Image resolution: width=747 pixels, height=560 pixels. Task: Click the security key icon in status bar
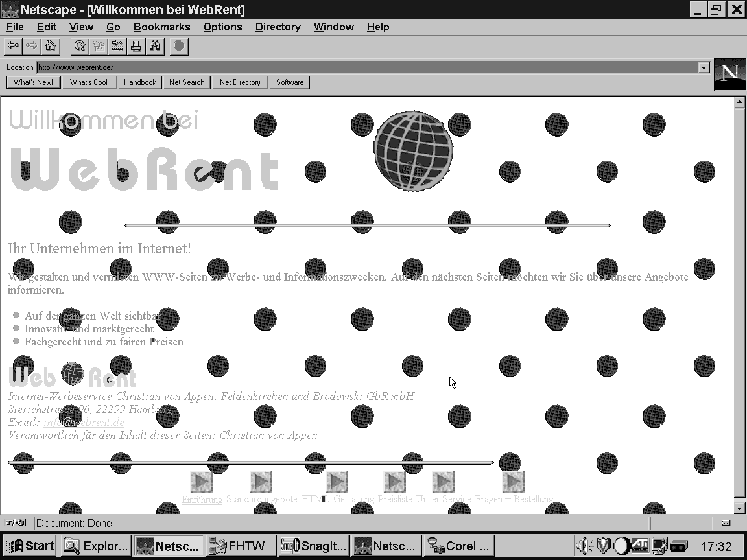pyautogui.click(x=16, y=523)
